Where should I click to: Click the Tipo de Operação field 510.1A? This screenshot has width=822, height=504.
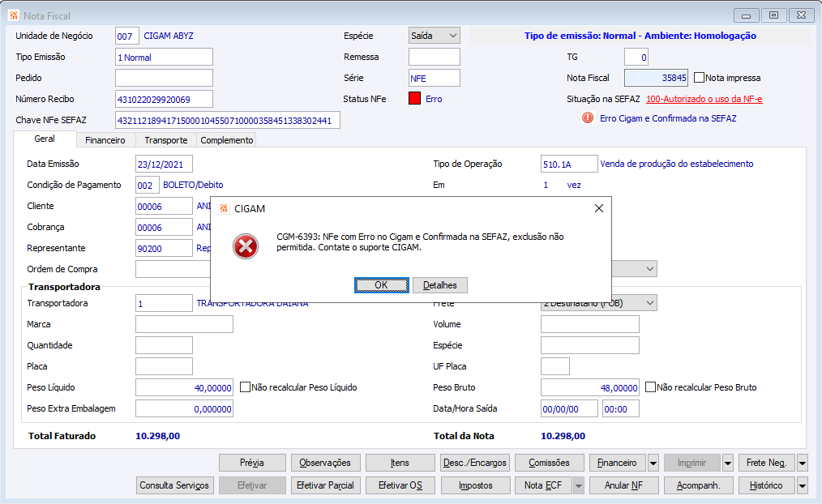coord(569,164)
